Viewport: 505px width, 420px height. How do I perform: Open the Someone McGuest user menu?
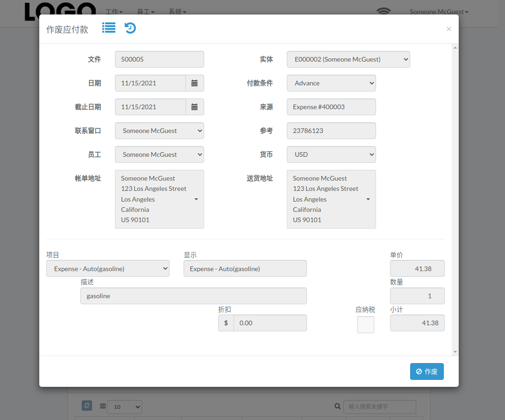point(439,12)
